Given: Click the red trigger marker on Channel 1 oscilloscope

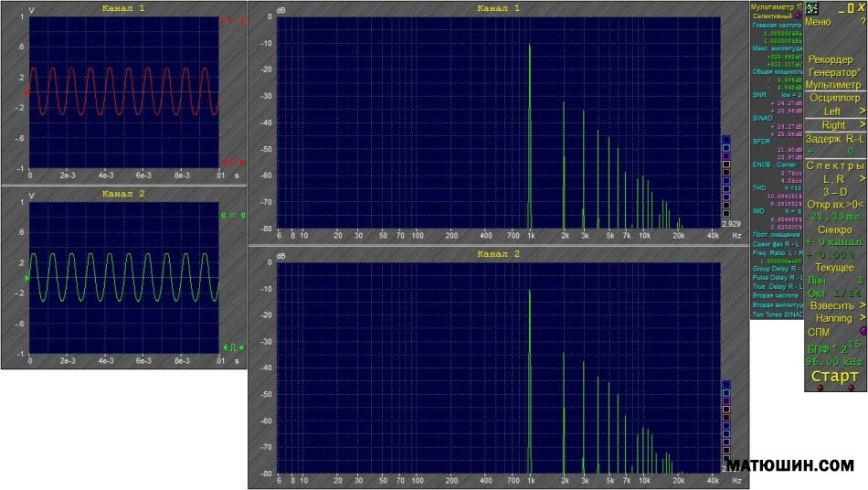Looking at the screenshot, I should tap(26, 92).
